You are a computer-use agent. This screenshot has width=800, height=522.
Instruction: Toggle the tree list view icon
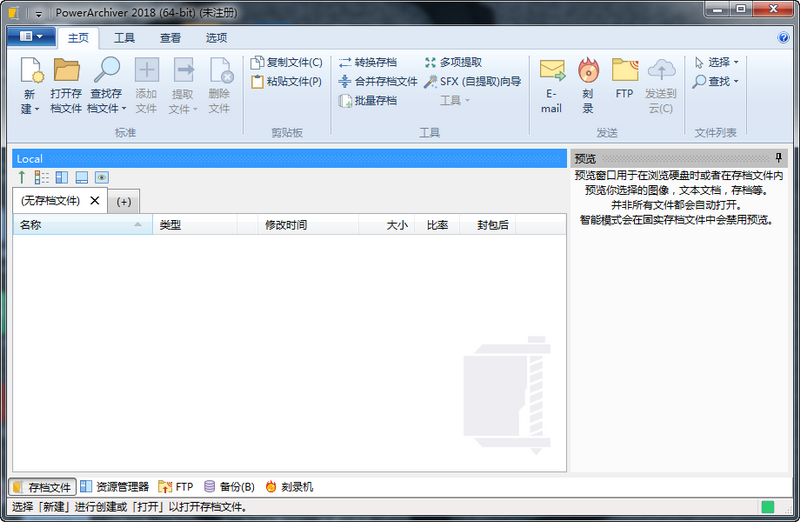click(x=42, y=177)
